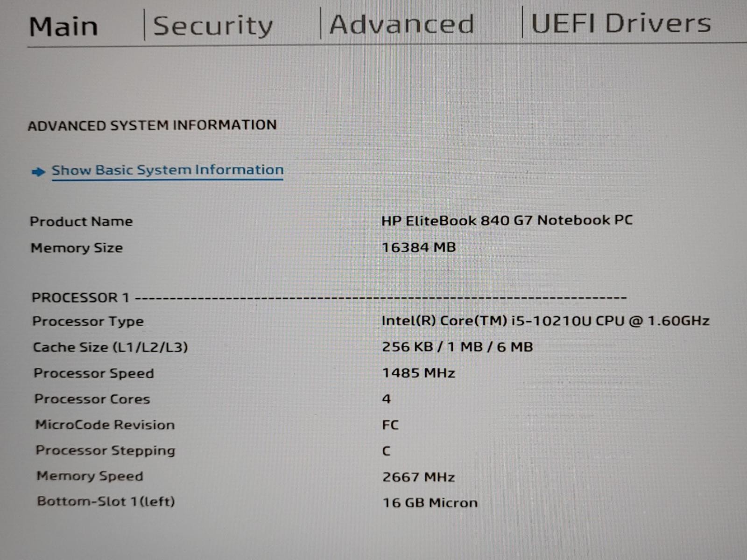Click the Show Basic System Information link
Screen dimensions: 747x560
[168, 170]
